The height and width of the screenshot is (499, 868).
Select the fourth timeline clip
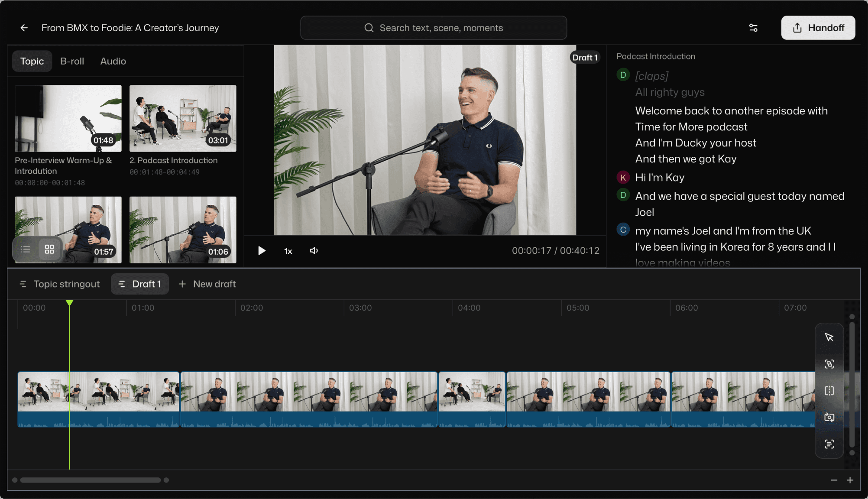(588, 399)
